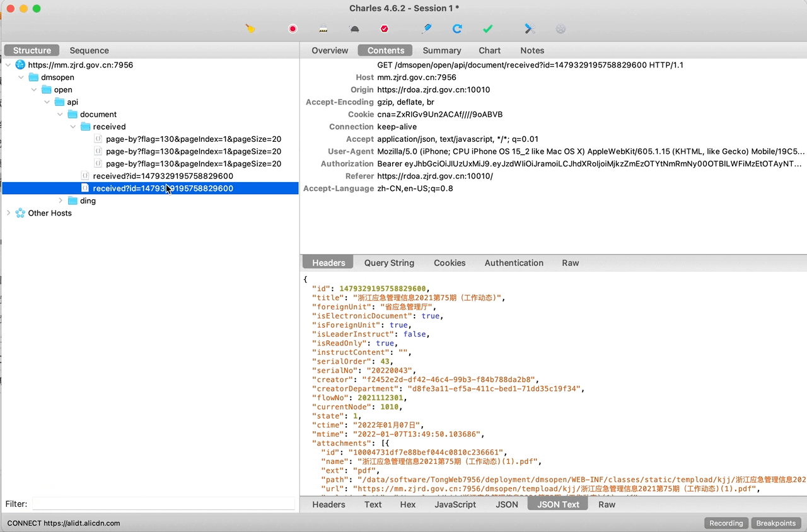Screen dimensions: 807x532
Task: Select the Hex response view
Action: 408,504
